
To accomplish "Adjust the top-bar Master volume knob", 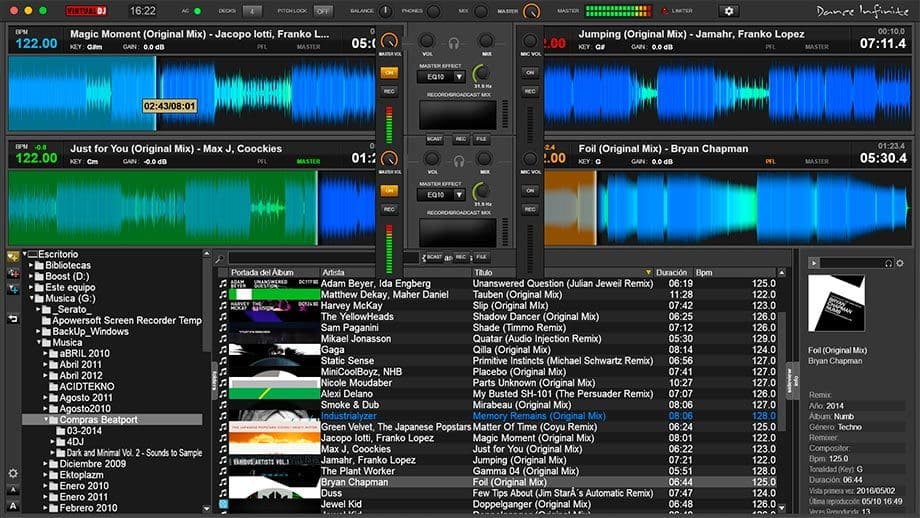I will (x=532, y=11).
